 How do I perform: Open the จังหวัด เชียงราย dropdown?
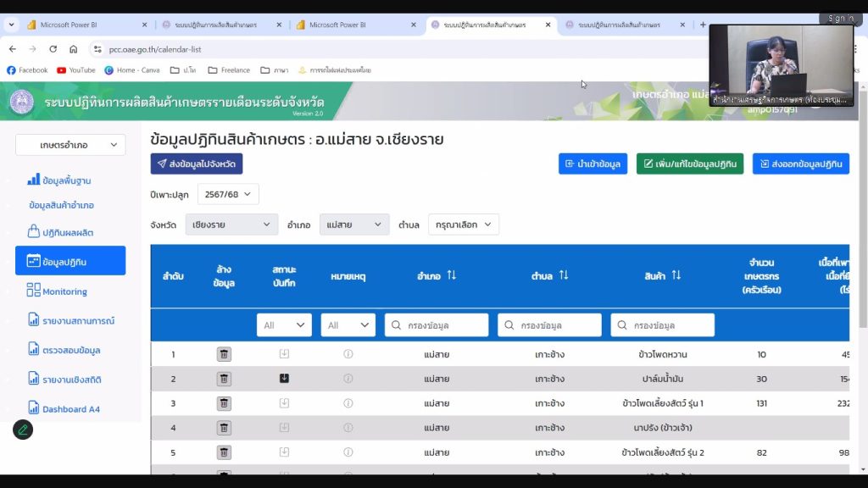231,225
